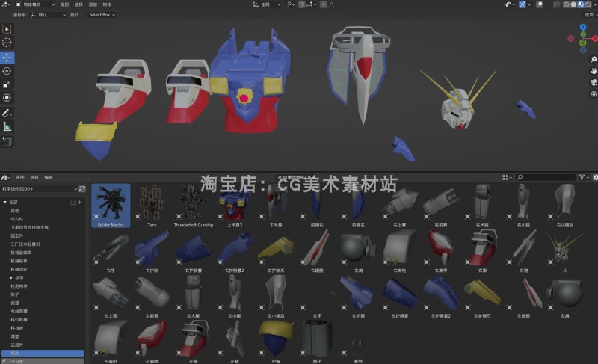Open the 全局 transform orientation dropdown
598x364 pixels.
coord(267,4)
